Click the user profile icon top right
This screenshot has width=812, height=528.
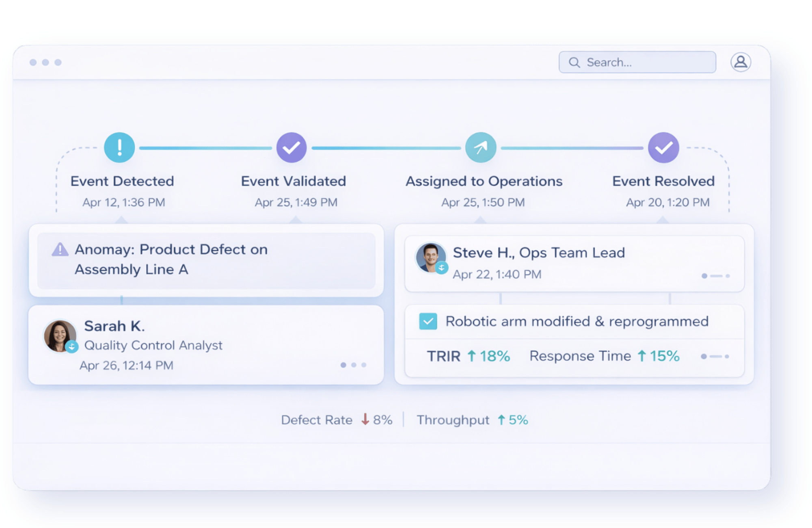pos(741,62)
